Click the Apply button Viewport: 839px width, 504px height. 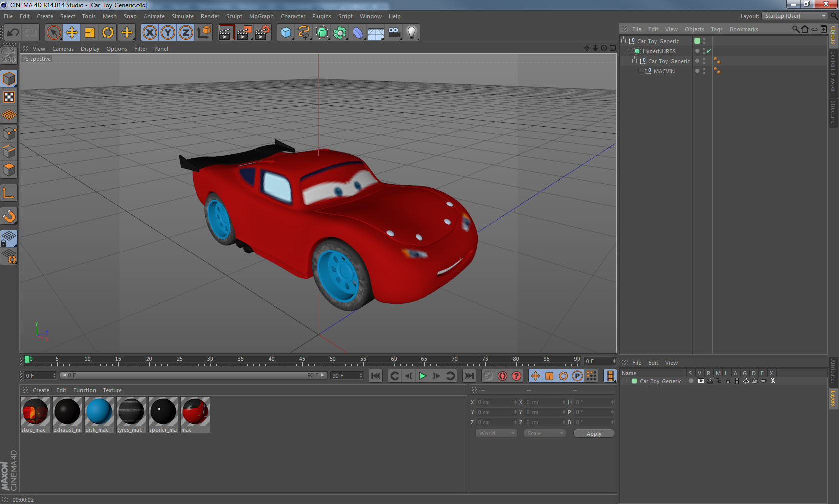[594, 434]
